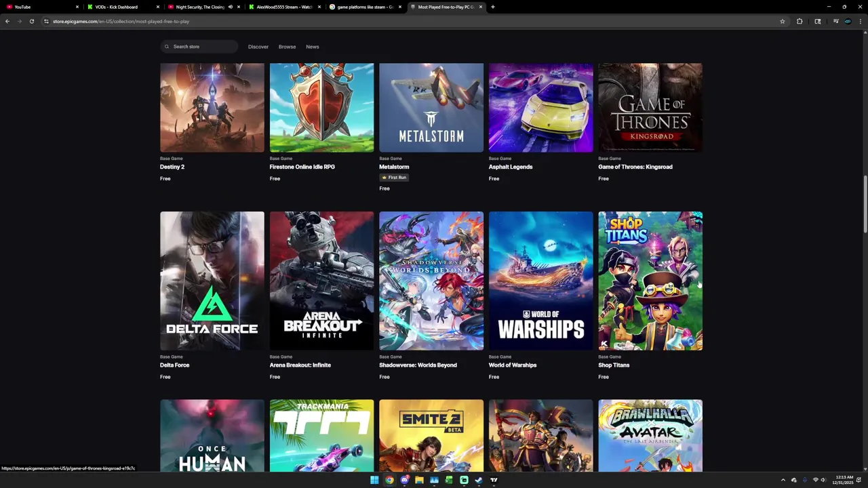Open the Smite 2 Beta cover art

431,436
